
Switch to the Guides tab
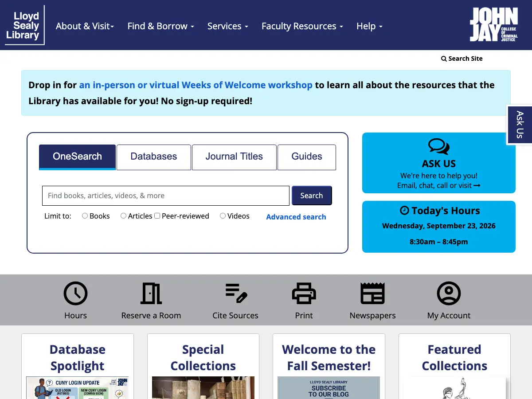(x=307, y=157)
